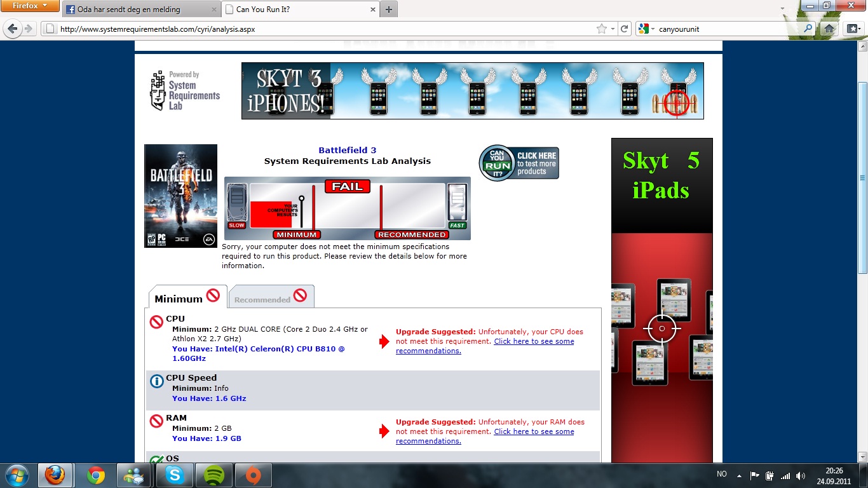Click the scrollbar up arrow
Image resolution: width=868 pixels, height=488 pixels.
coord(862,46)
